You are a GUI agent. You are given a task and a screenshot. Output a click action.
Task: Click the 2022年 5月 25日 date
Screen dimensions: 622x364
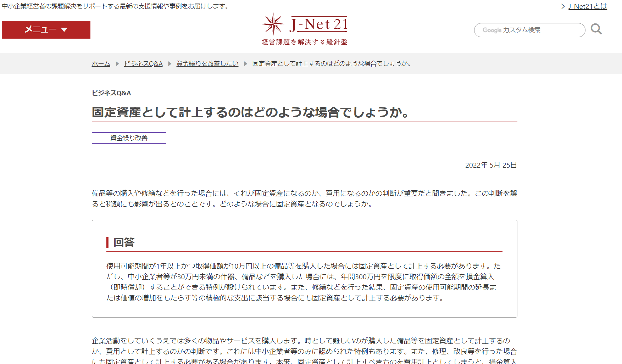[x=491, y=165]
